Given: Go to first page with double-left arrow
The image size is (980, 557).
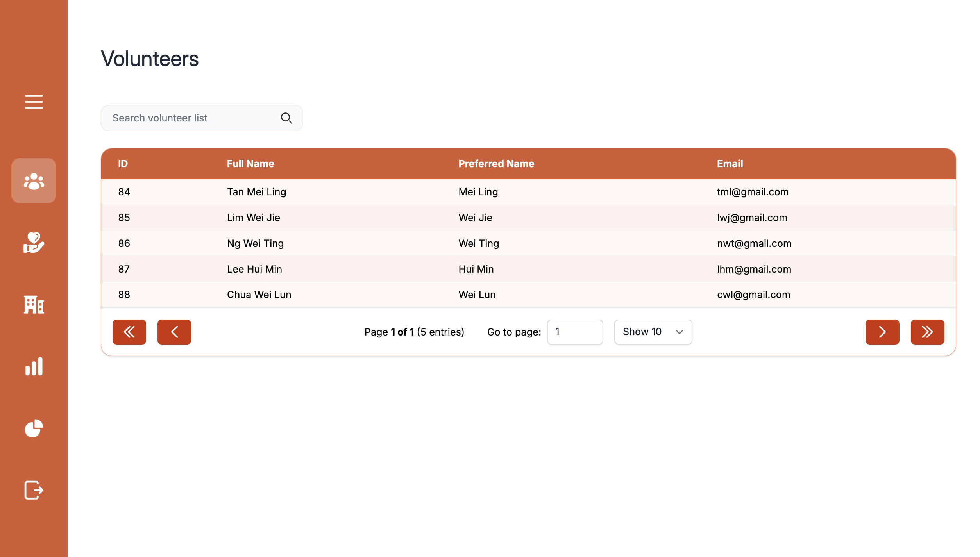Looking at the screenshot, I should click(x=129, y=332).
